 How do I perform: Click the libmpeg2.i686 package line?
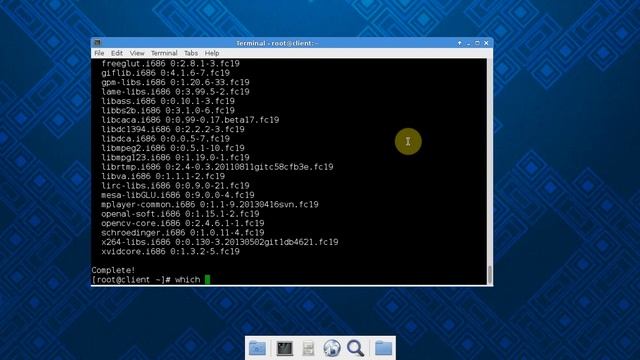(x=173, y=148)
